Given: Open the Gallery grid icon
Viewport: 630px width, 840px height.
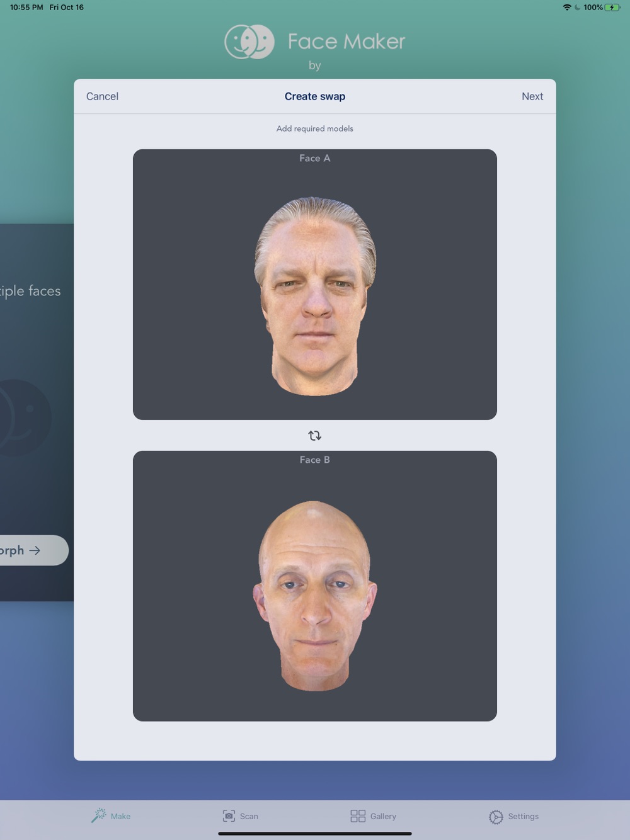Looking at the screenshot, I should [358, 815].
